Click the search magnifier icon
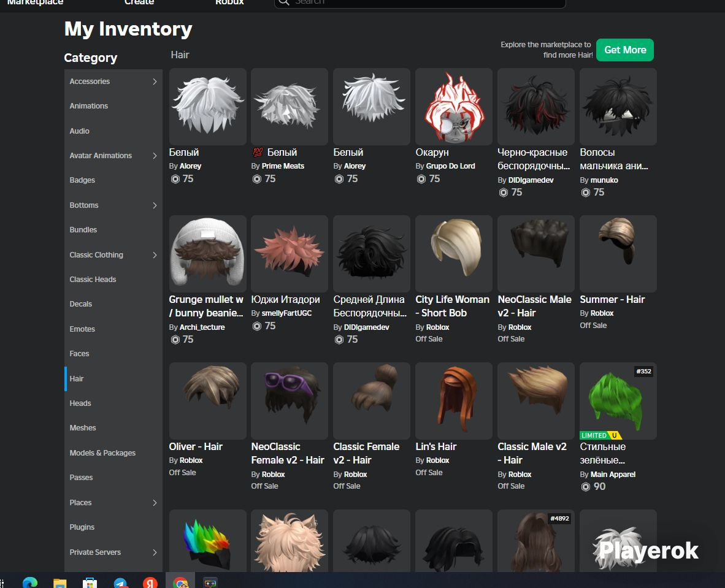 coord(284,2)
